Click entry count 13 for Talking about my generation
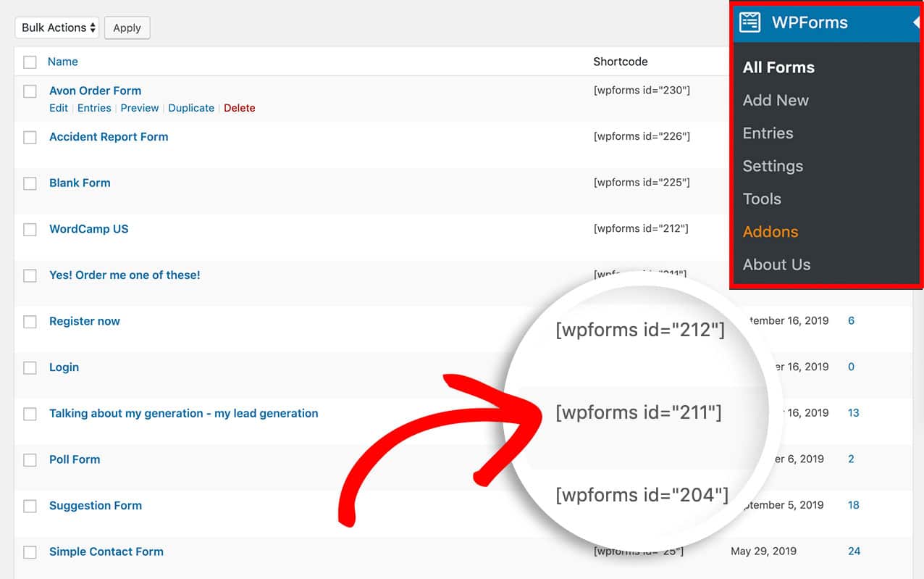This screenshot has width=924, height=579. tap(854, 413)
